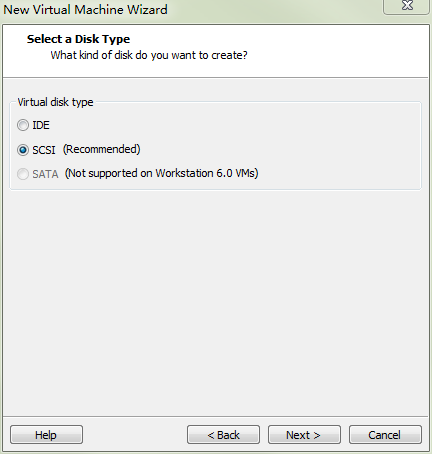The image size is (432, 454).
Task: Cancel the New Virtual Machine Wizard
Action: pyautogui.click(x=385, y=435)
